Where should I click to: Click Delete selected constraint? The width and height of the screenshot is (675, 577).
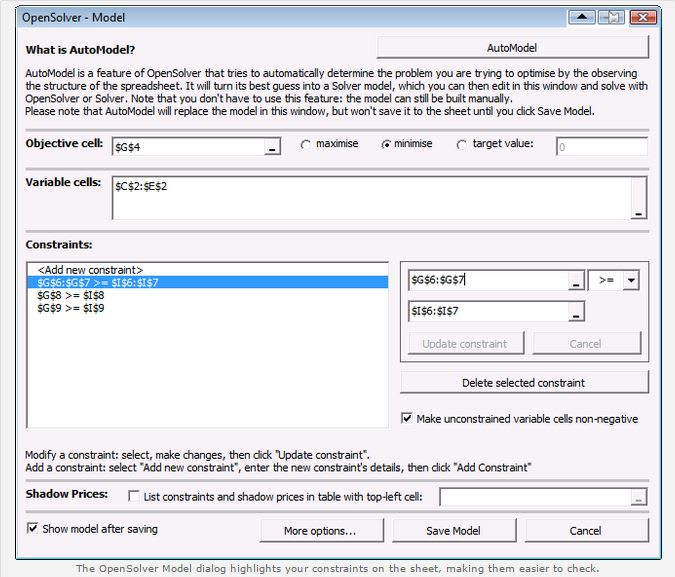coord(524,382)
